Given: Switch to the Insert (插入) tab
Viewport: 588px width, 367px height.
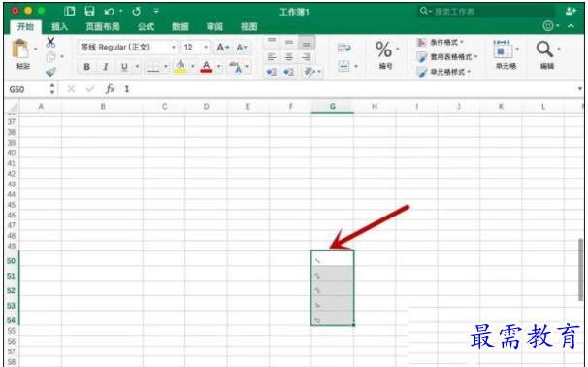Looking at the screenshot, I should [x=59, y=26].
